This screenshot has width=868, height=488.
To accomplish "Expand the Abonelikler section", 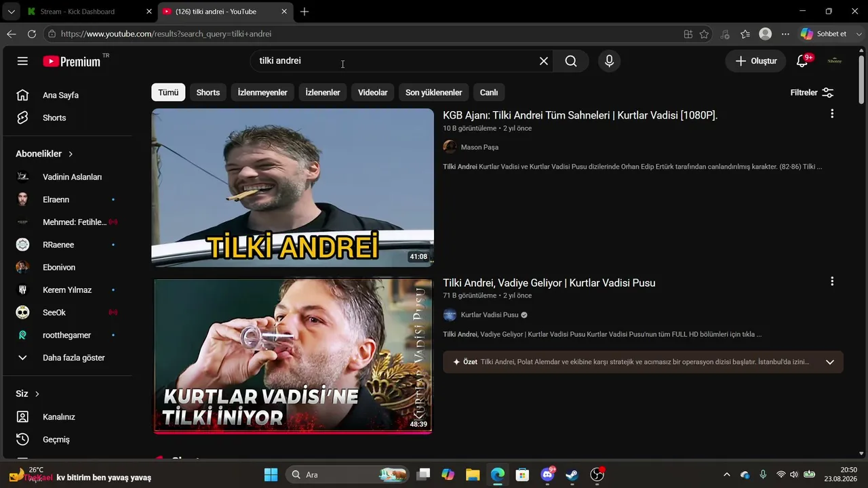I will tap(45, 154).
